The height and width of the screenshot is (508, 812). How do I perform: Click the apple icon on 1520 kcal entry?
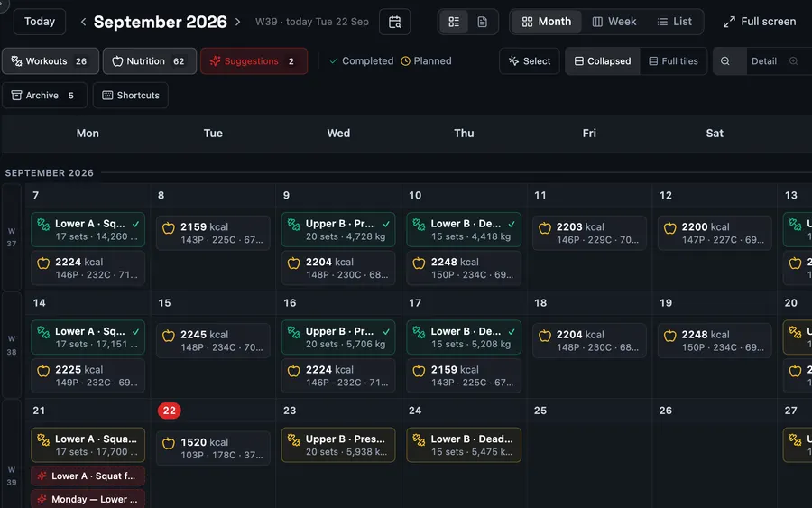pyautogui.click(x=169, y=444)
